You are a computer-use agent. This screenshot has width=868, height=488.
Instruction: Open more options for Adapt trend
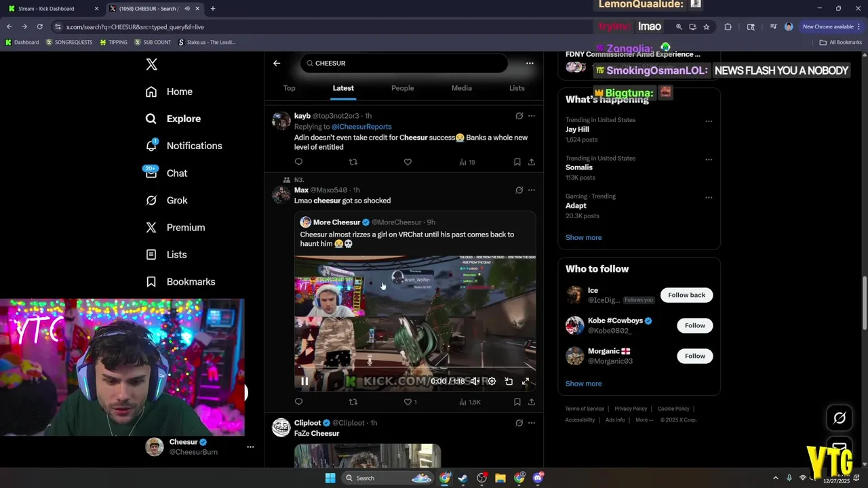pyautogui.click(x=709, y=197)
